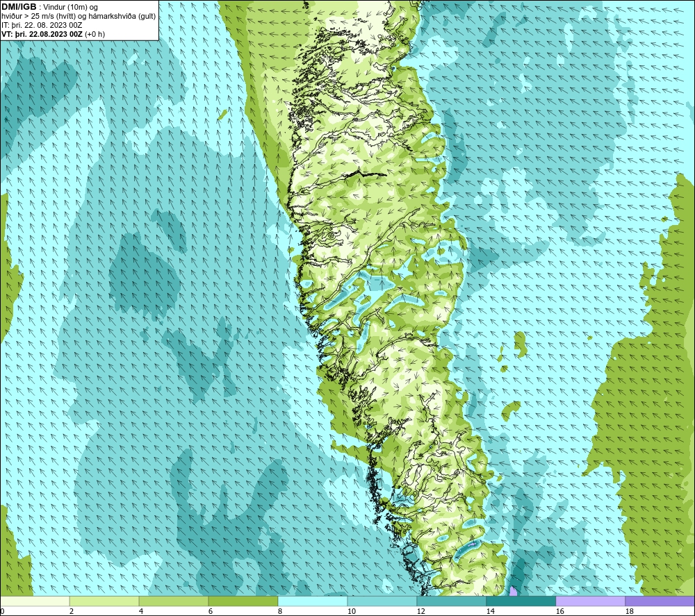Click the DMI/IGB title text

(19, 7)
